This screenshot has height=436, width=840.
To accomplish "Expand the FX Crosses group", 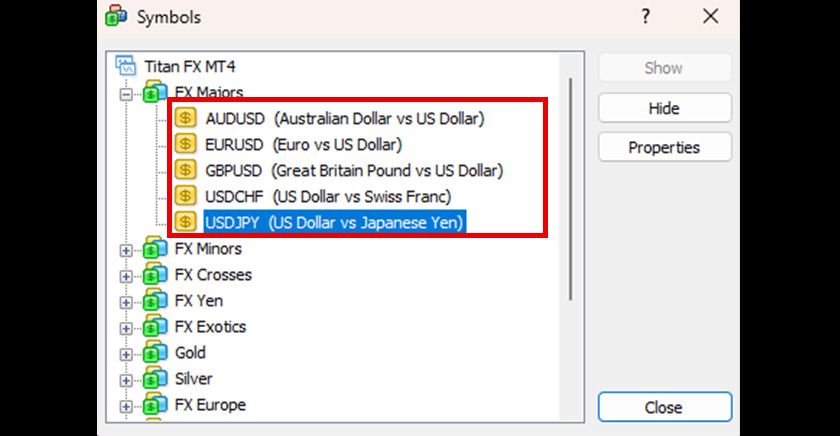I will [x=126, y=276].
